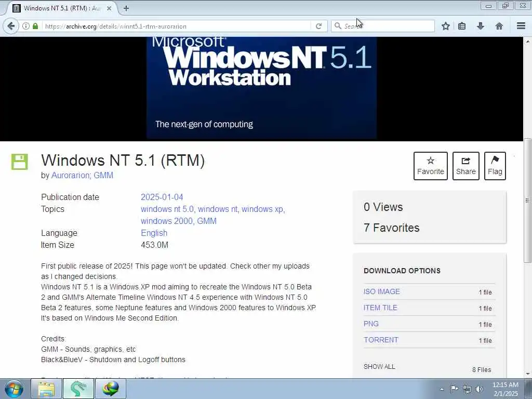Click the browser search box
Screen dimensions: 532x399
pos(383,26)
